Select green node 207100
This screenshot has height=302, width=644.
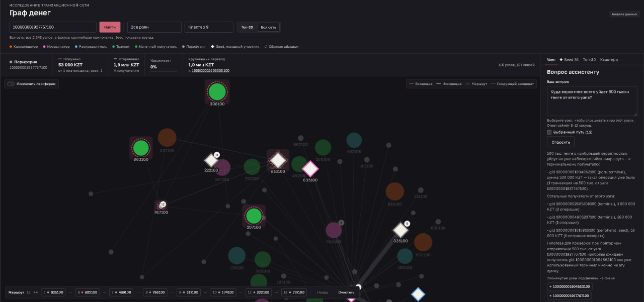point(254,216)
